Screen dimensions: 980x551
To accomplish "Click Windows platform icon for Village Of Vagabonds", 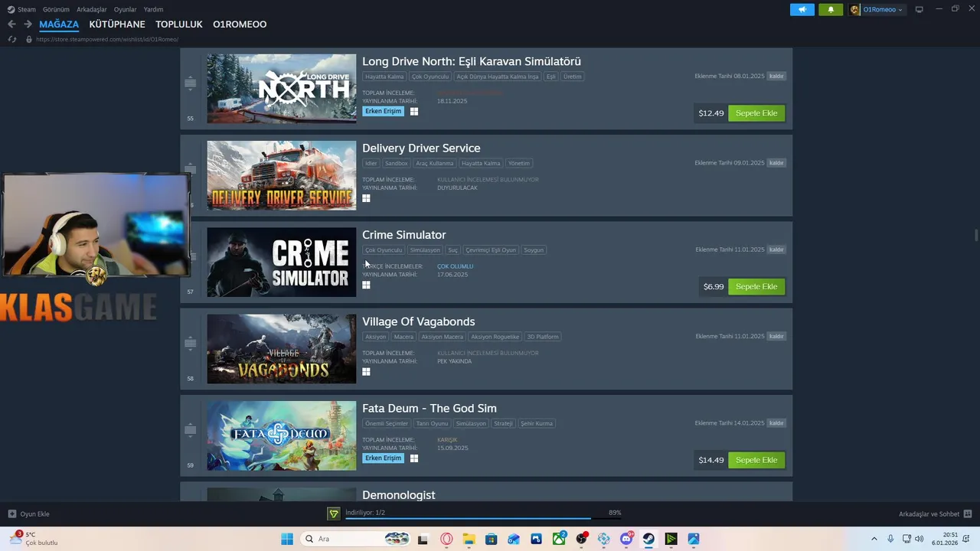I will (x=366, y=371).
